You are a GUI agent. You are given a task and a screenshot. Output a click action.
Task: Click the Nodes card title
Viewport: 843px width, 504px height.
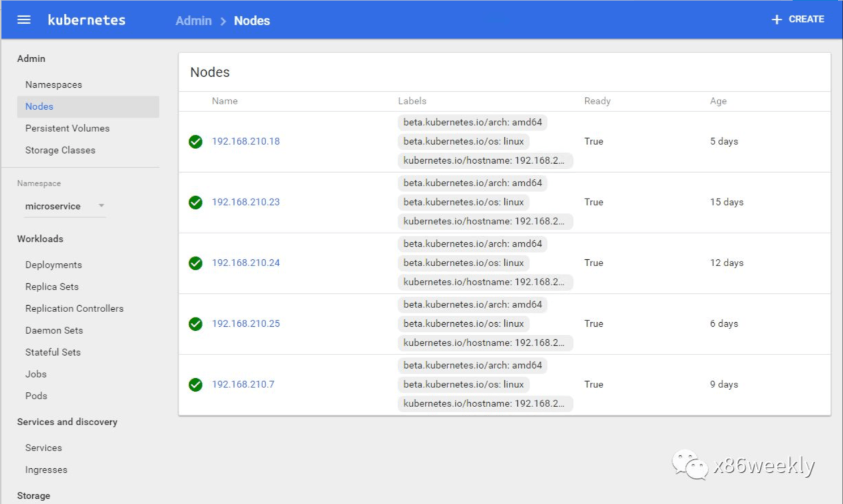tap(210, 72)
